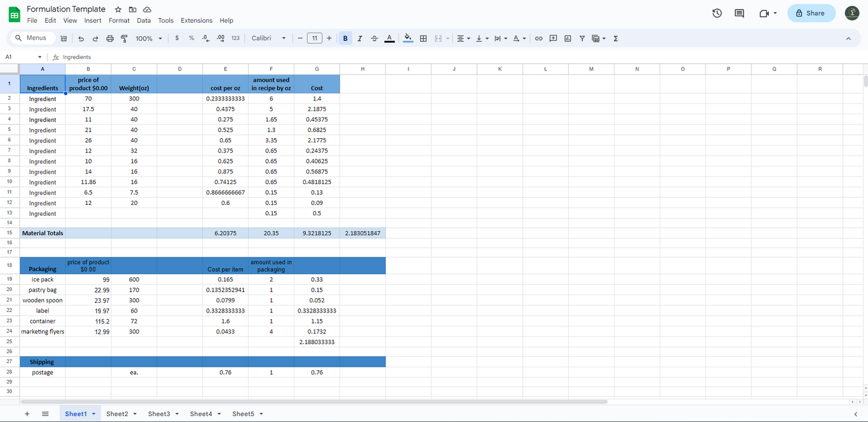This screenshot has height=422, width=868.
Task: Click the Print icon
Action: (110, 38)
